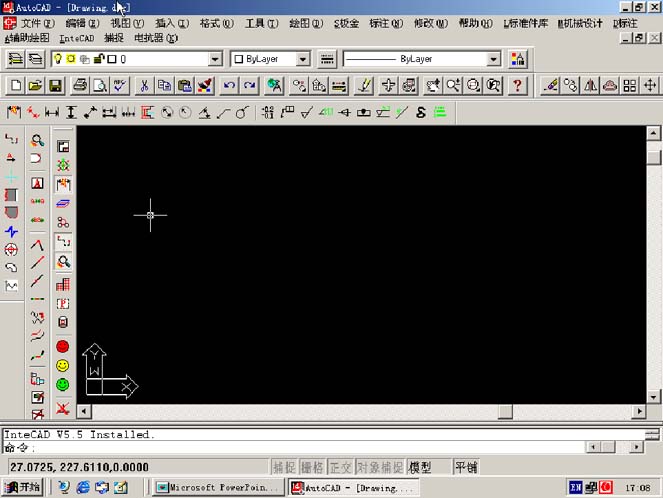Click the AutoCAD Drawing taskbar button
The height and width of the screenshot is (498, 663).
click(x=353, y=487)
